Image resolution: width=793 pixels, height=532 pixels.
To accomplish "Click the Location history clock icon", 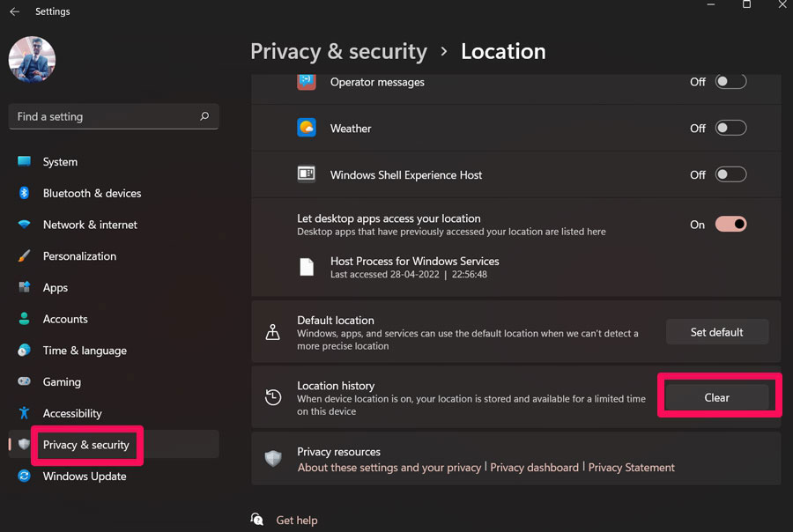I will click(x=273, y=397).
